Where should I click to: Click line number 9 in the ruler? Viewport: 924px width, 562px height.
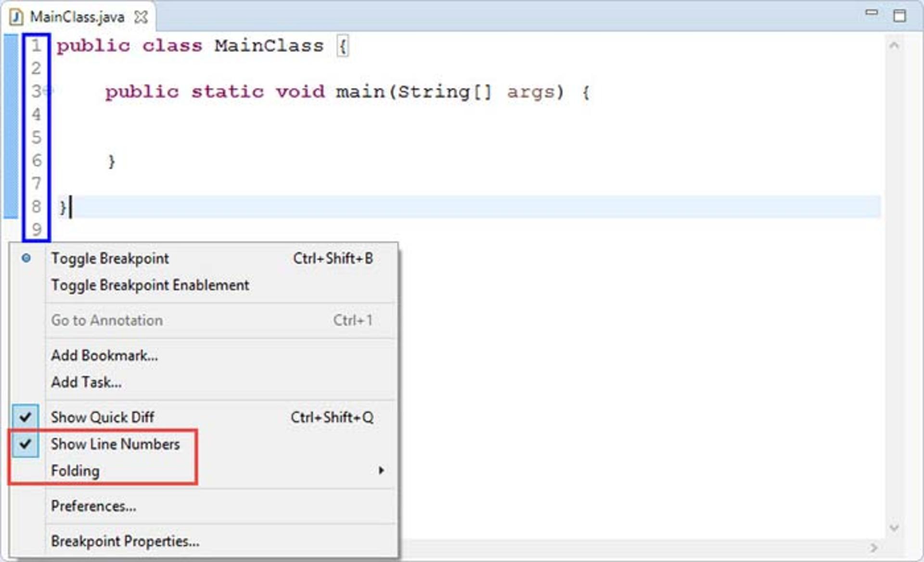click(36, 230)
